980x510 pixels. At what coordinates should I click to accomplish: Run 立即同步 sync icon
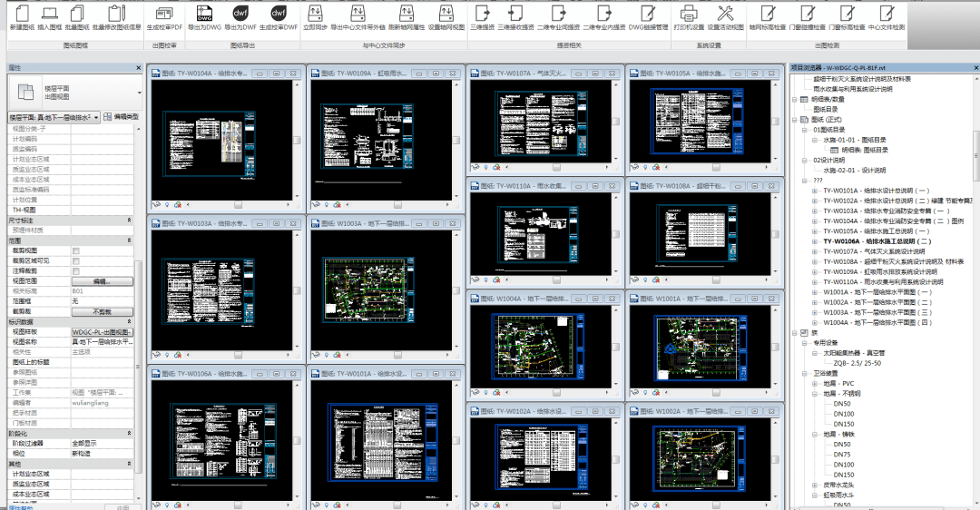(x=315, y=17)
